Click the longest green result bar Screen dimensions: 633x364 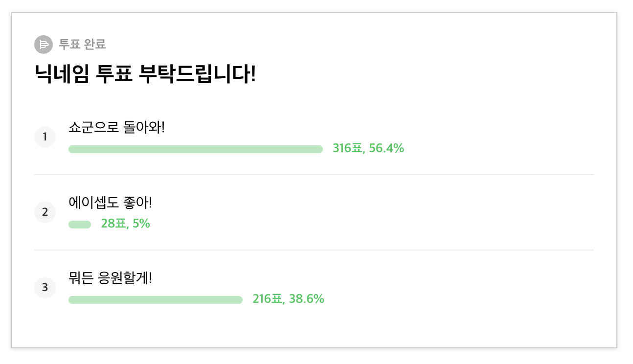(196, 149)
